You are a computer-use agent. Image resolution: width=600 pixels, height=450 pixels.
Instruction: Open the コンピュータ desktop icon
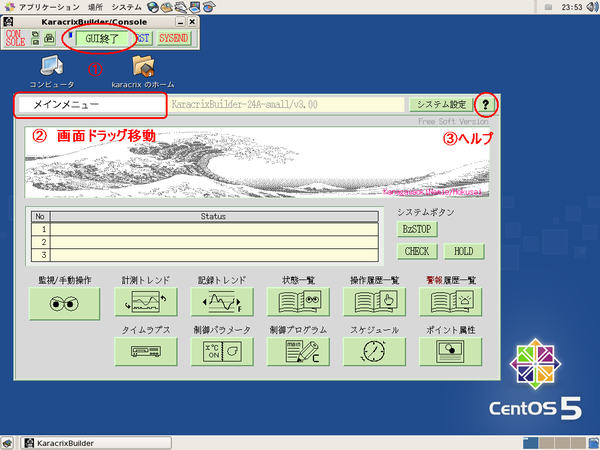(x=52, y=65)
